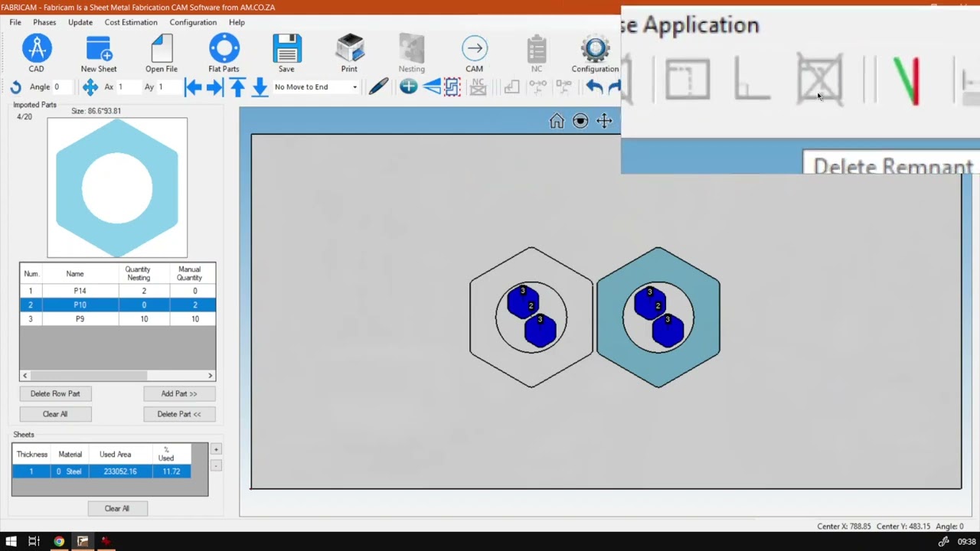Image resolution: width=980 pixels, height=551 pixels.
Task: Select the teal-filled hexagon part on sheet
Action: point(658,318)
